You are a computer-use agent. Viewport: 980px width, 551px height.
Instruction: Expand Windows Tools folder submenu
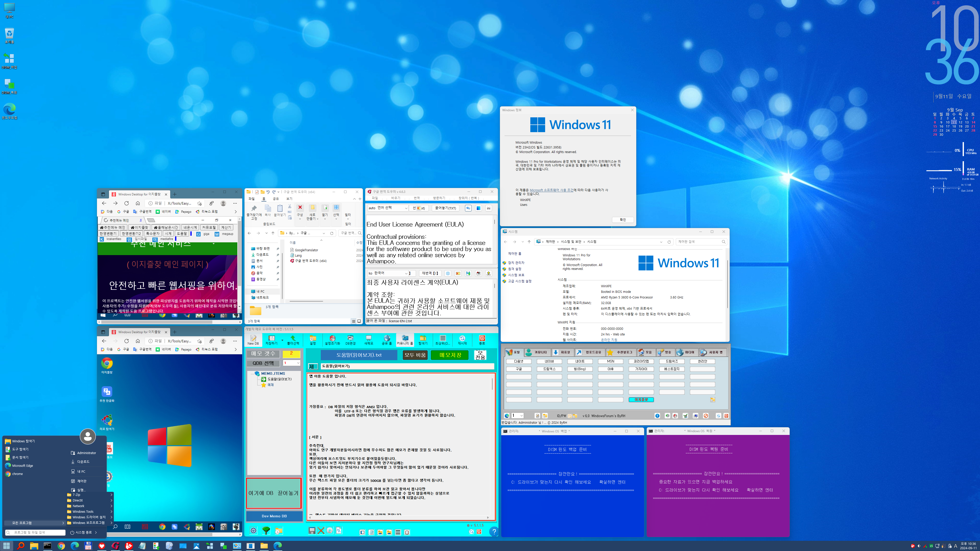90,511
